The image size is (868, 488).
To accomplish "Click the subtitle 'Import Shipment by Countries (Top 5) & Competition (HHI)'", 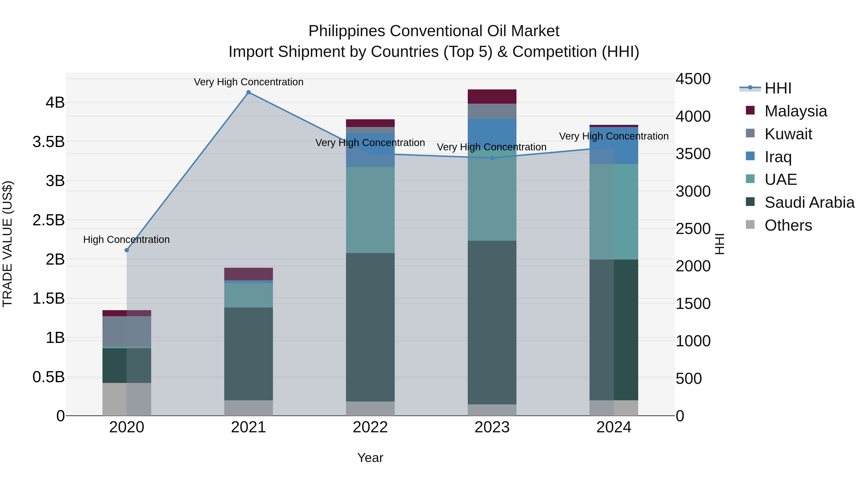I will click(x=434, y=52).
